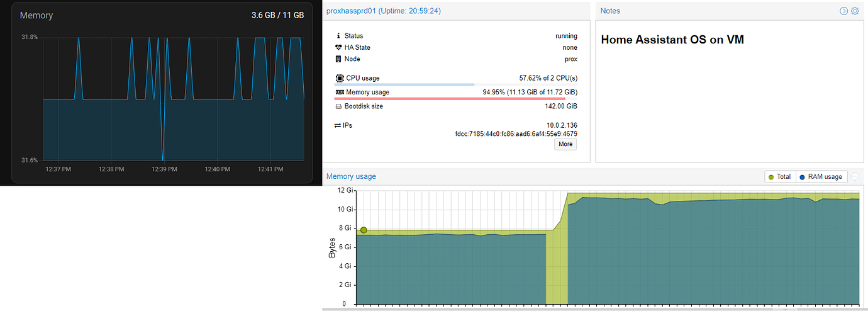Click the 142.00 GiB bootdisk value
The image size is (868, 311).
560,106
